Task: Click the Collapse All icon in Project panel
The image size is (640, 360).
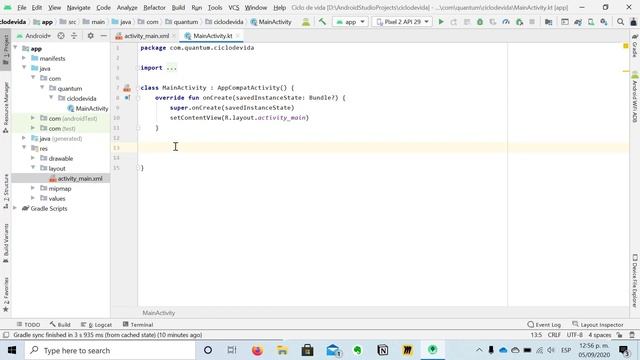Action: [x=74, y=36]
